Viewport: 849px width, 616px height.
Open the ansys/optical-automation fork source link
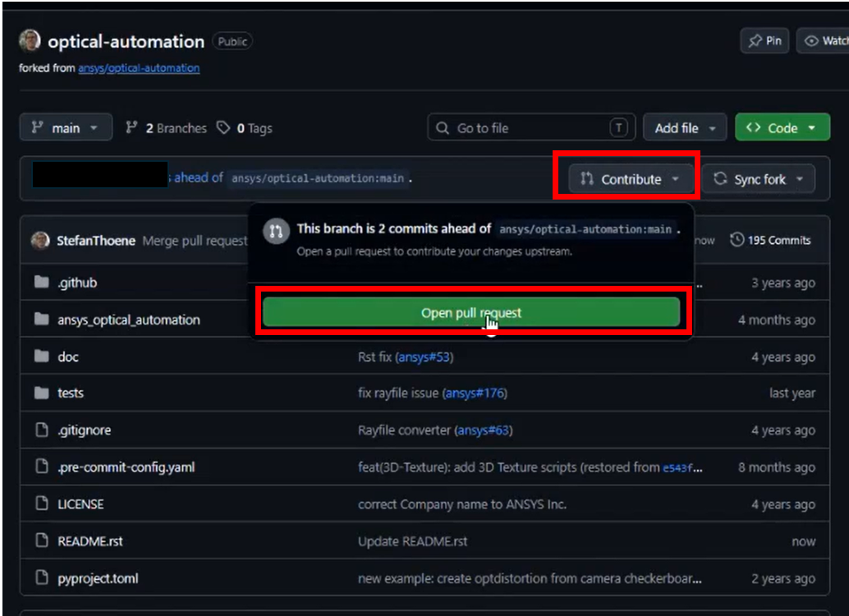tap(139, 67)
